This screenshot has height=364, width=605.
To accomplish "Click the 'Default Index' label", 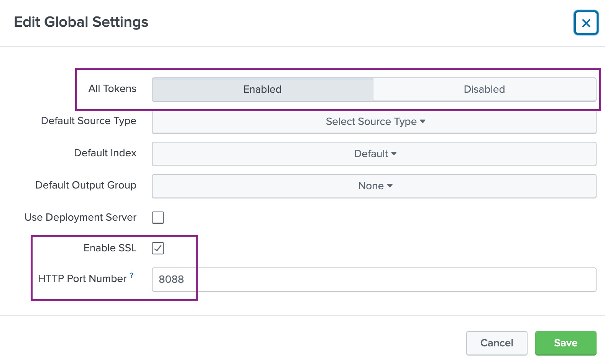I will click(x=105, y=153).
